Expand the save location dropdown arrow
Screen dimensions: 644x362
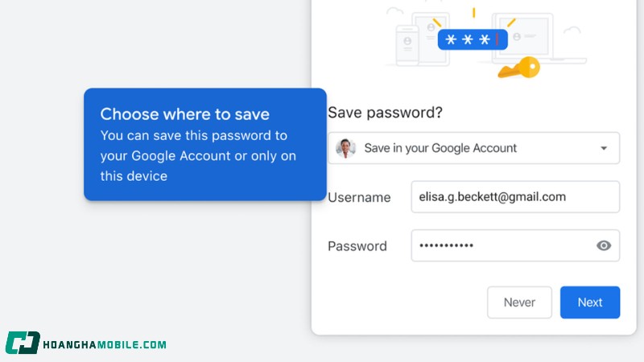pyautogui.click(x=604, y=148)
